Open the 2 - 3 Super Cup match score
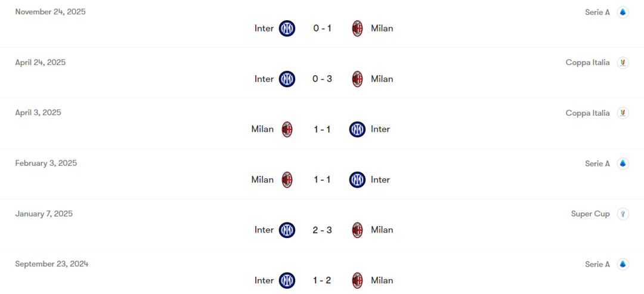This screenshot has height=294, width=644. coord(322,230)
